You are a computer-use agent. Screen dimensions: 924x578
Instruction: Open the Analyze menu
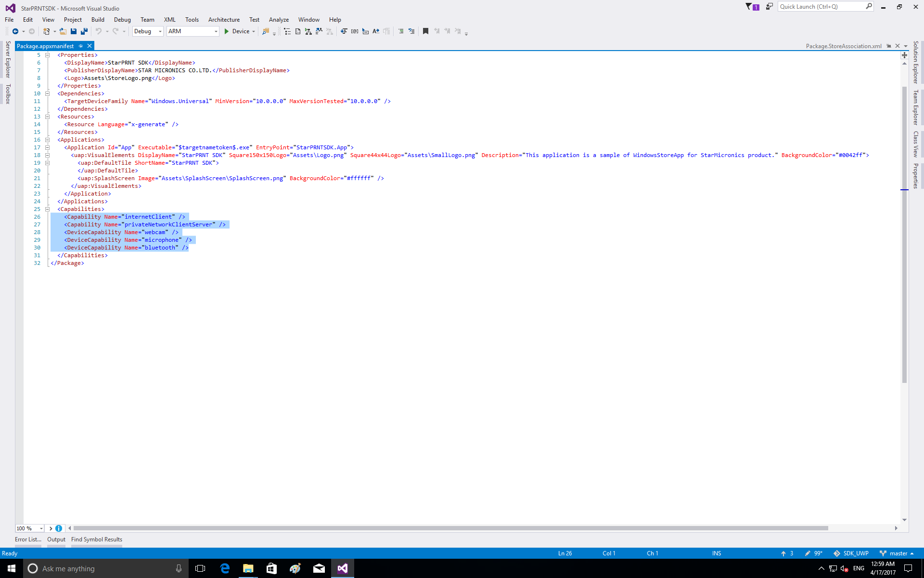tap(279, 20)
